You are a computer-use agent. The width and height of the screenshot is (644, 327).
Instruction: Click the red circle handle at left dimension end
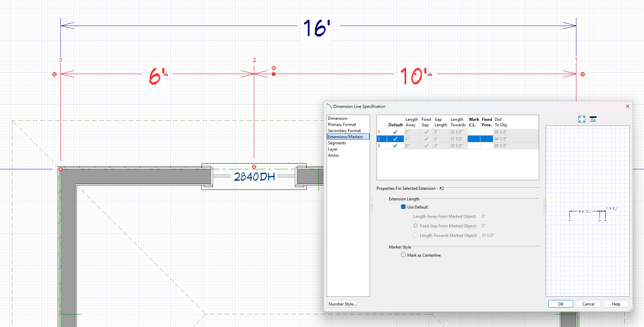pyautogui.click(x=54, y=74)
